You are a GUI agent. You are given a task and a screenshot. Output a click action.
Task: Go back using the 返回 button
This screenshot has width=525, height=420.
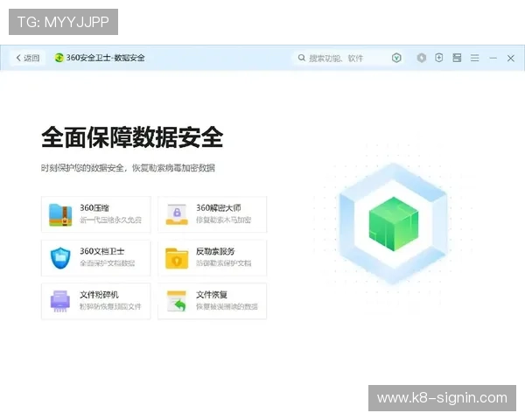[28, 58]
